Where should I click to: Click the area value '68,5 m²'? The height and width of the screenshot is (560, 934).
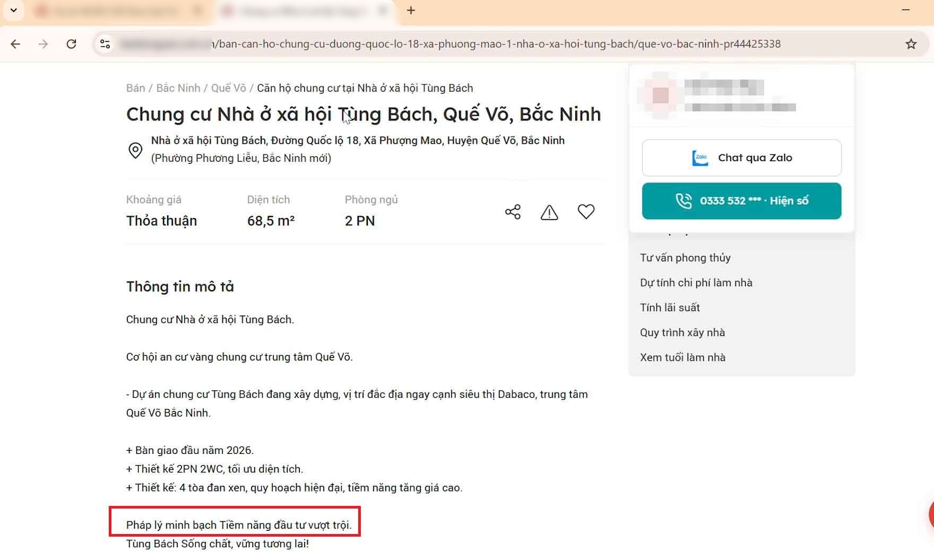point(271,221)
